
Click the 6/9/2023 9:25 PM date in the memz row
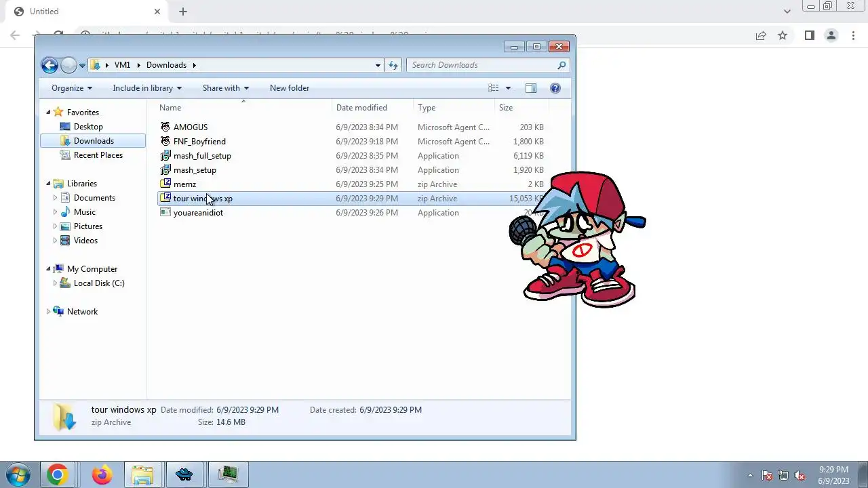tap(367, 184)
